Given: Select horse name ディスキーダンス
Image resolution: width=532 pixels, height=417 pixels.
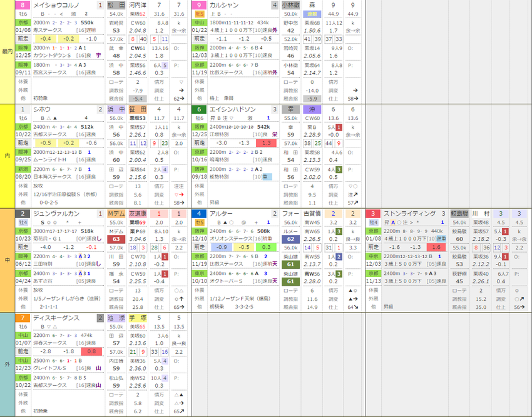Looking at the screenshot, I should tap(56, 318).
